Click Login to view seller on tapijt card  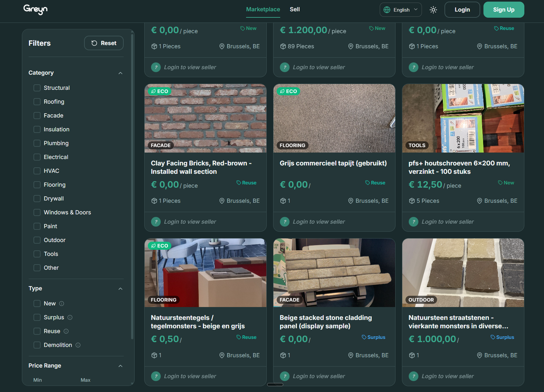[319, 222]
